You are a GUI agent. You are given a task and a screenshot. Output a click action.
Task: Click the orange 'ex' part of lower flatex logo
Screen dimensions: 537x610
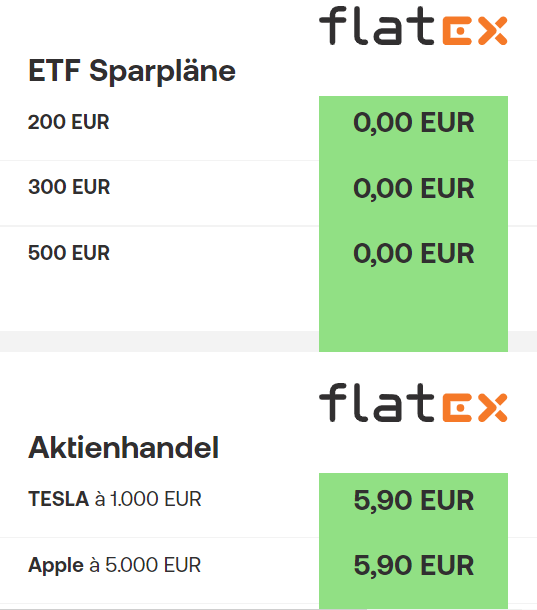[475, 408]
